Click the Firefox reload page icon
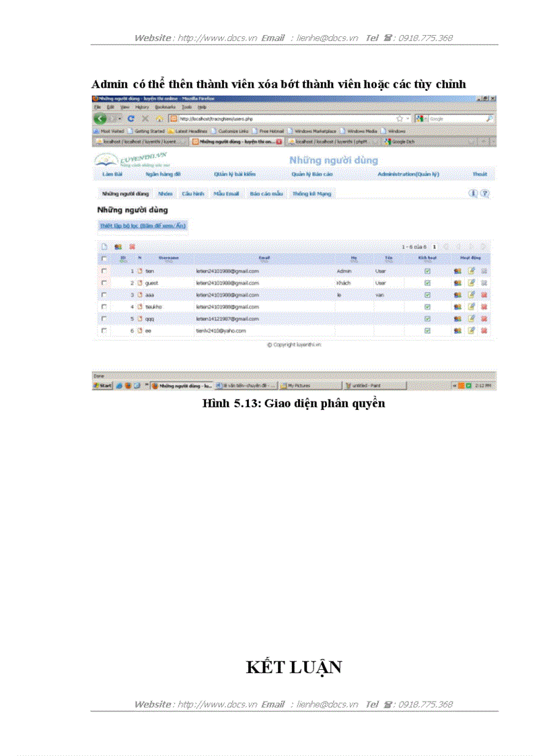This screenshot has width=549, height=756. [x=131, y=118]
